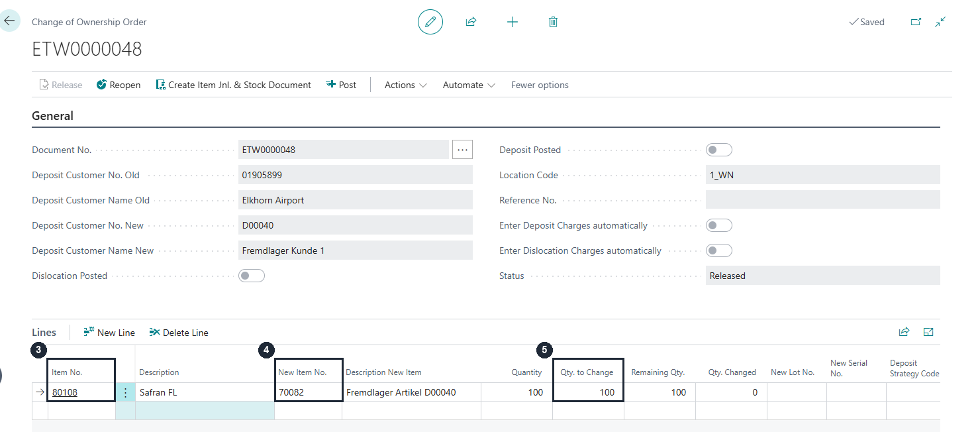Click the Remaining Qty. column header
The image size is (980, 432).
coord(658,372)
